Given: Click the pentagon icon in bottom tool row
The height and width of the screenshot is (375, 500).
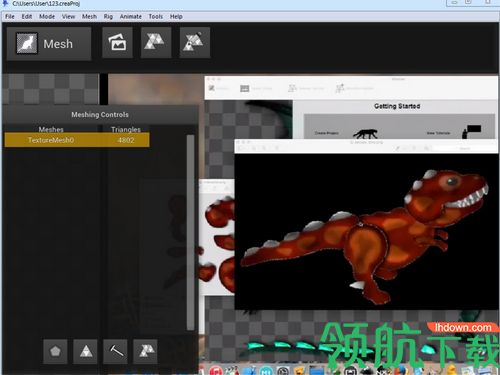Looking at the screenshot, I should click(55, 351).
